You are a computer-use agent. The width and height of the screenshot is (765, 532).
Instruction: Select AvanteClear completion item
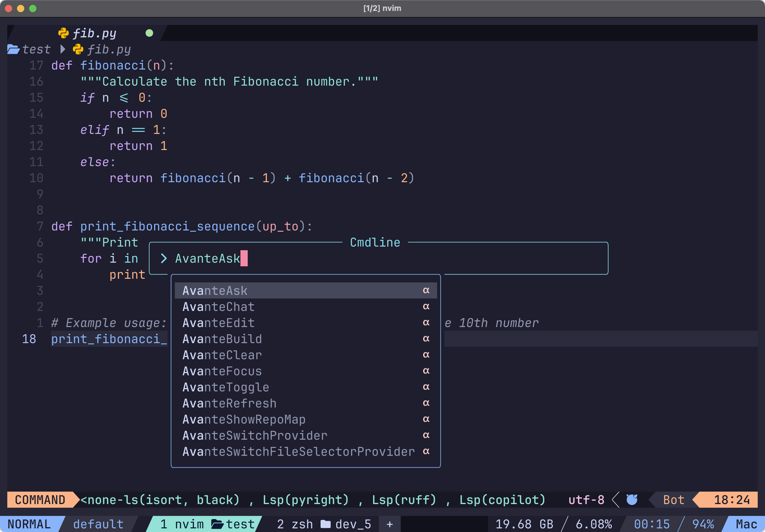(x=305, y=355)
